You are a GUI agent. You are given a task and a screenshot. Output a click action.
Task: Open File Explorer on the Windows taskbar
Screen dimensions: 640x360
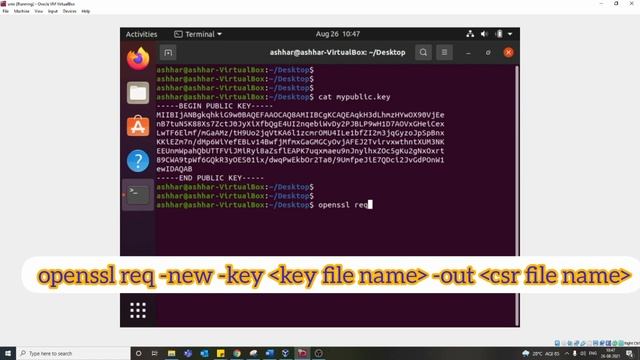click(171, 353)
